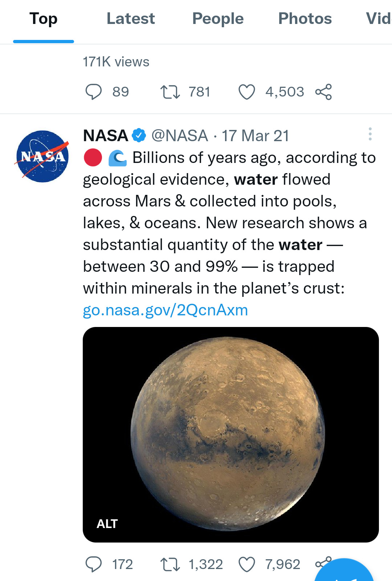This screenshot has height=581, width=392.
Task: Open the @NASA handle link
Action: pos(180,136)
